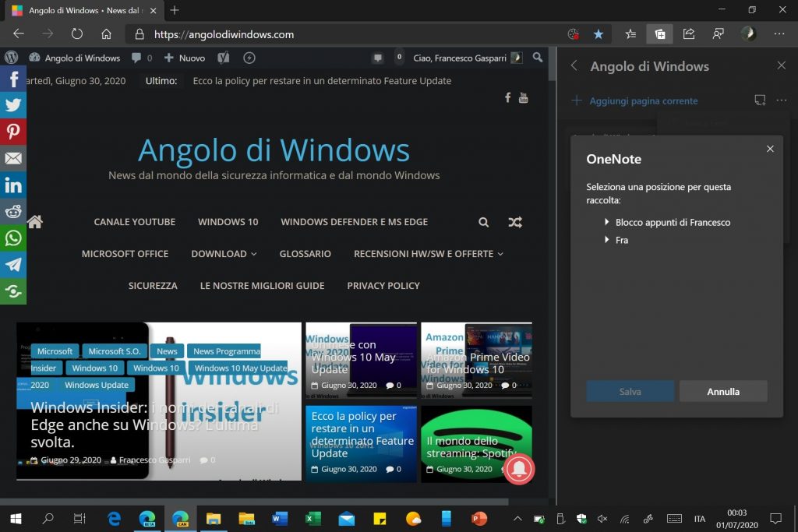Share page via WhatsApp sidebar icon

coord(13,238)
